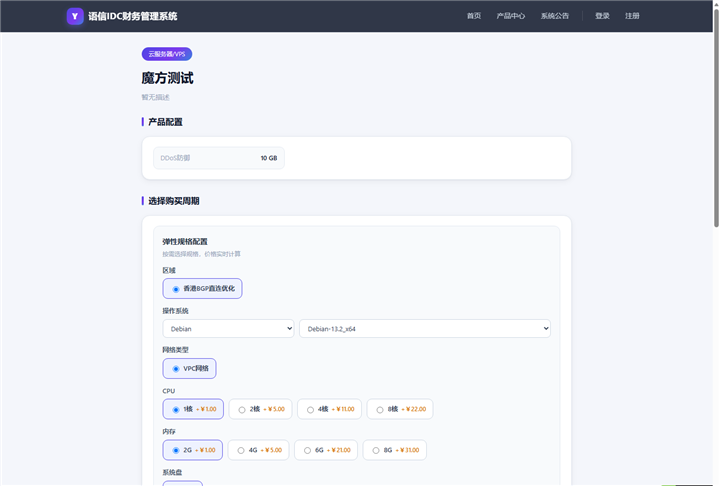The height and width of the screenshot is (486, 720).
Task: Select the 1核 CPU option
Action: click(193, 409)
